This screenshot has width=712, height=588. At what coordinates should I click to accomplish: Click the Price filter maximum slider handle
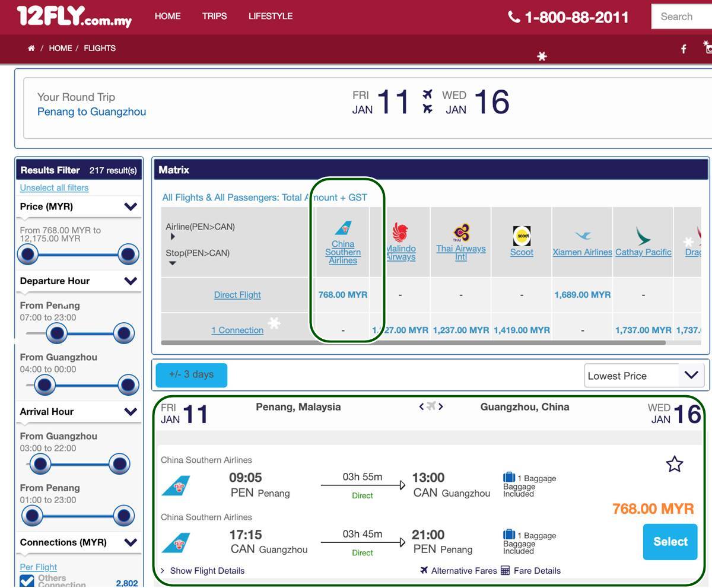128,255
